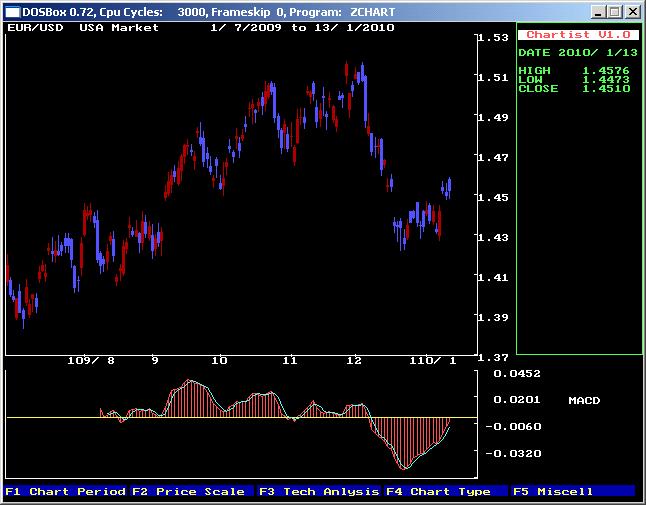Click the EUR/USD symbol label
The height and width of the screenshot is (505, 646).
[35, 28]
